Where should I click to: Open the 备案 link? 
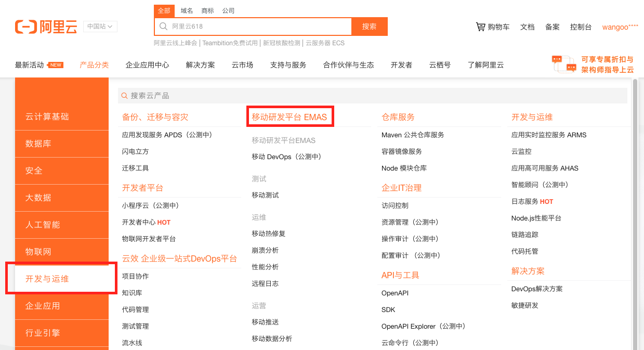(x=552, y=27)
